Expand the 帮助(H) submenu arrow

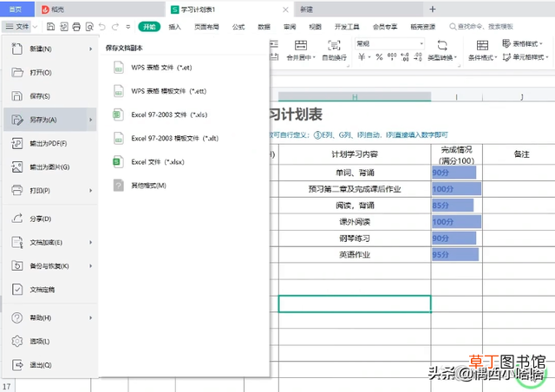point(90,317)
